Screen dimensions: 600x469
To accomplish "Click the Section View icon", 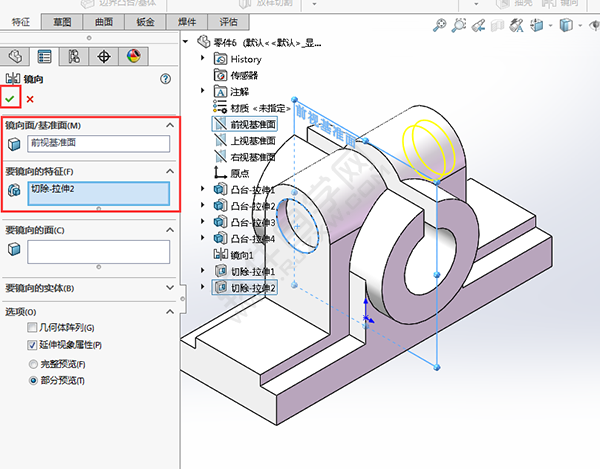I will click(497, 25).
